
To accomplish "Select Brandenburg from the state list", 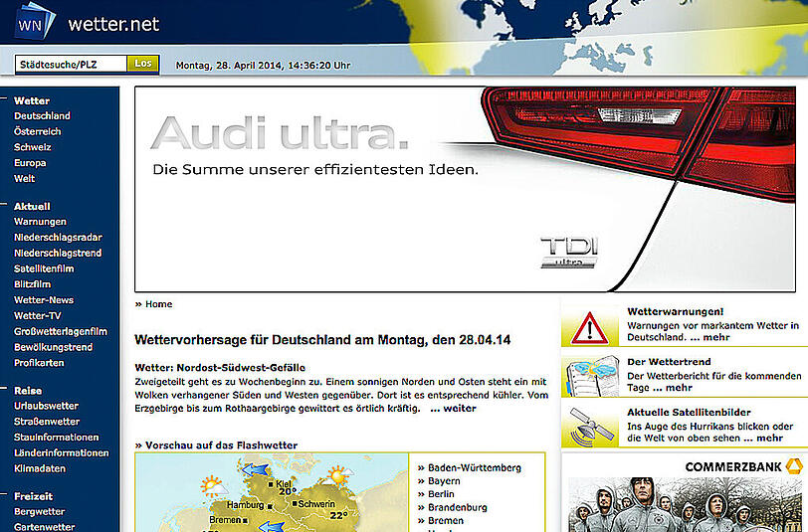I will point(458,507).
